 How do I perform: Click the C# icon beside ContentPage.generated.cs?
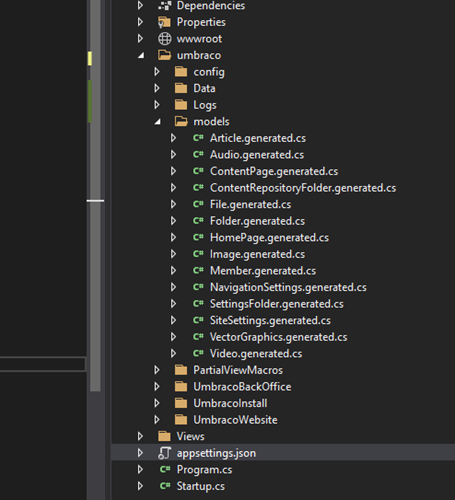(198, 171)
